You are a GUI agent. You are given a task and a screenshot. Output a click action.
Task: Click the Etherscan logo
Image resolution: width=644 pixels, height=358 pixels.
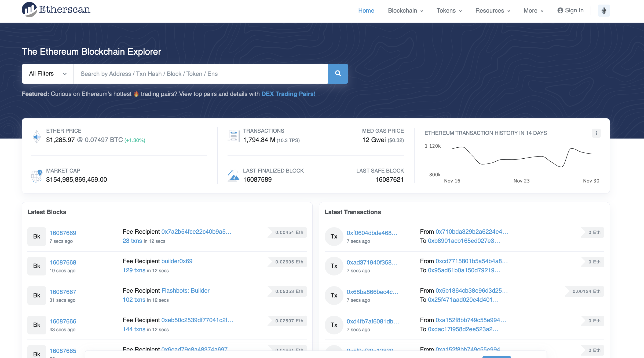pos(56,10)
